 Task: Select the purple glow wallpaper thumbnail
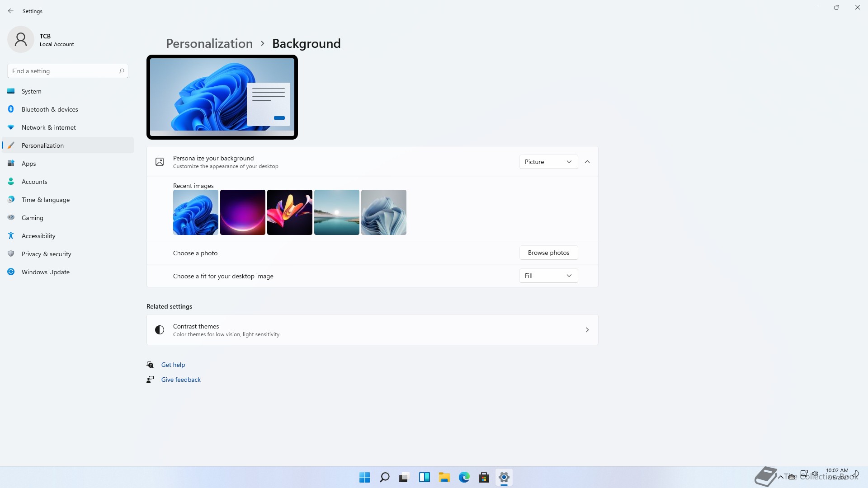click(x=243, y=212)
